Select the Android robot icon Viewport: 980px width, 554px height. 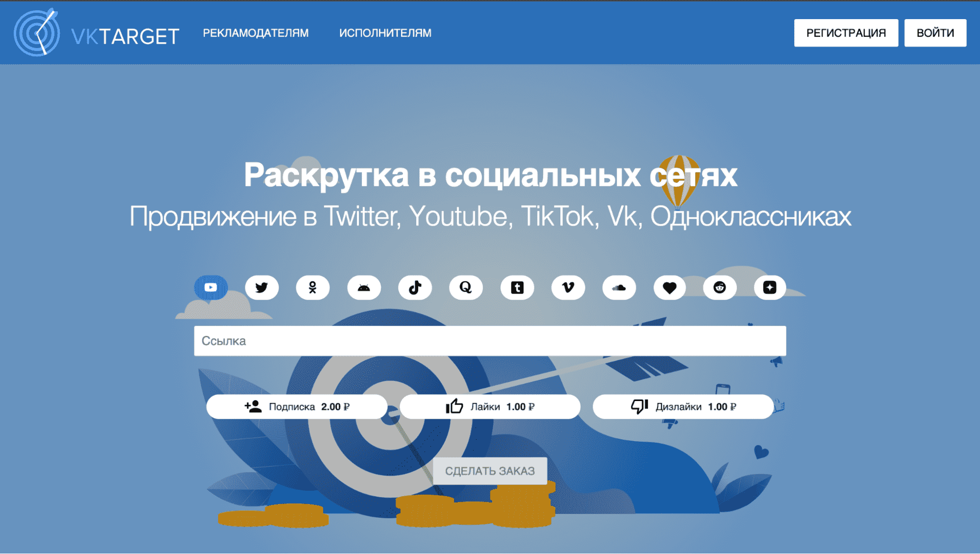pyautogui.click(x=364, y=287)
